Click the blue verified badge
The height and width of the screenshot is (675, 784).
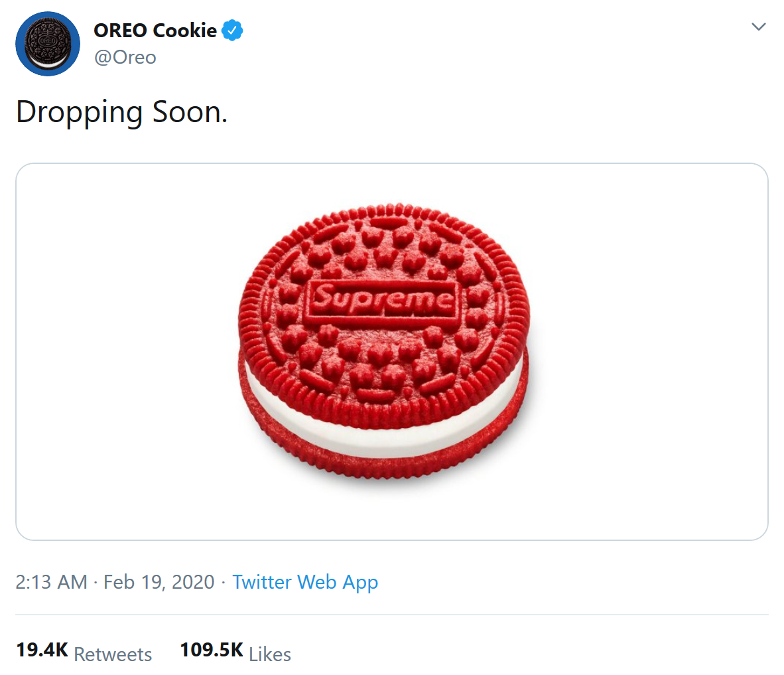[x=232, y=31]
